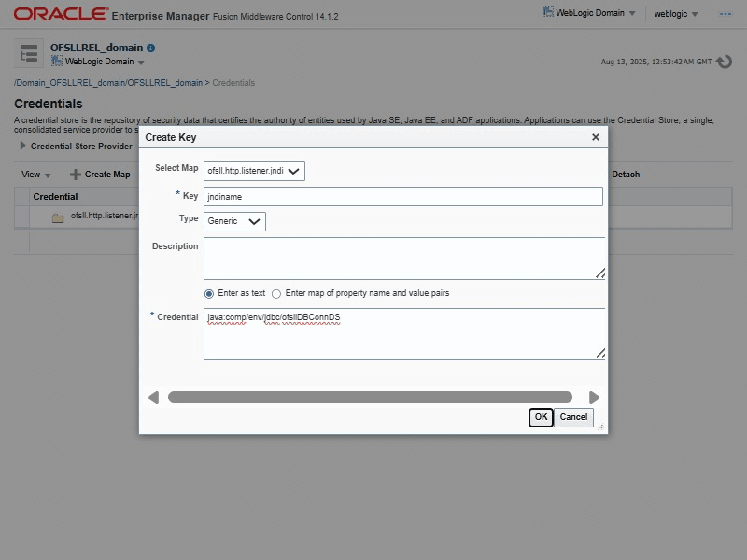Image resolution: width=747 pixels, height=560 pixels.
Task: Open the weblogic user menu
Action: coord(675,14)
